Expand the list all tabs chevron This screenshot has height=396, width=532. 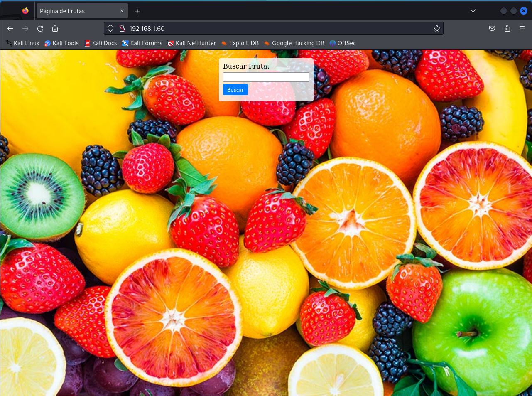tap(473, 11)
